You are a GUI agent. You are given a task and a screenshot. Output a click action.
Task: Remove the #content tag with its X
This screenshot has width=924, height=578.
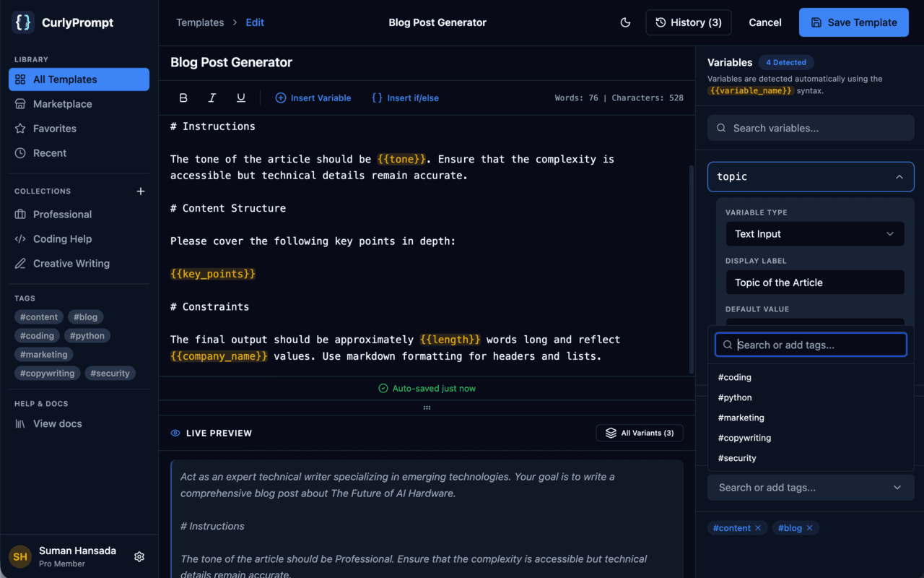(x=758, y=527)
